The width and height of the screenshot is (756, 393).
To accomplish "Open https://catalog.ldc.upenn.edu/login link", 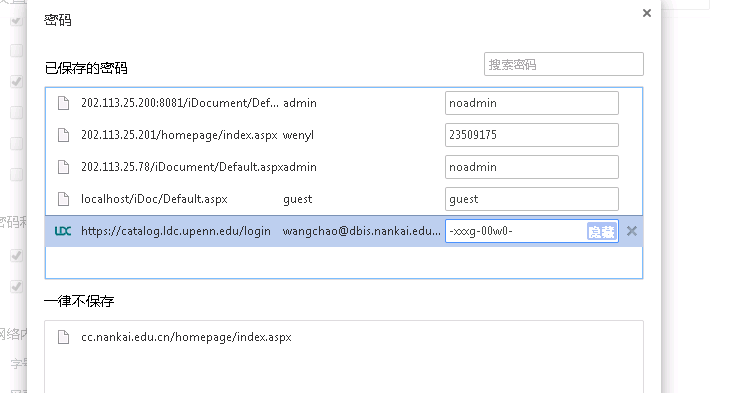I will click(176, 231).
